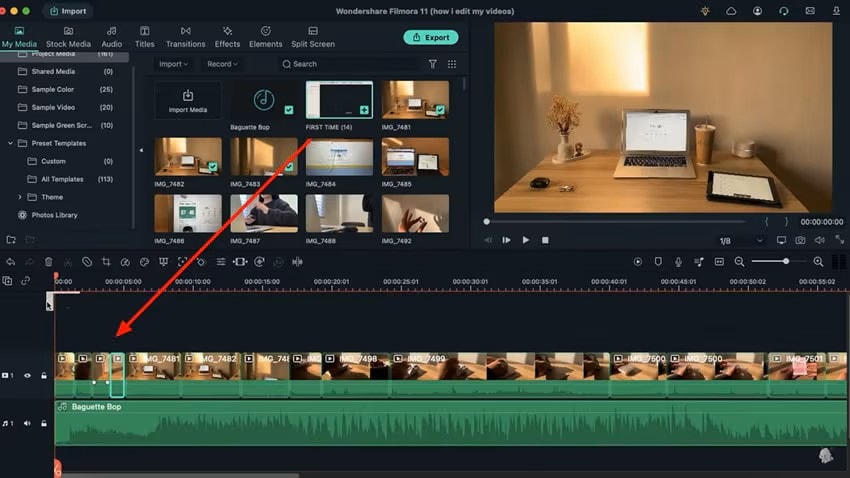
Task: Open the Transitions tab
Action: click(185, 37)
